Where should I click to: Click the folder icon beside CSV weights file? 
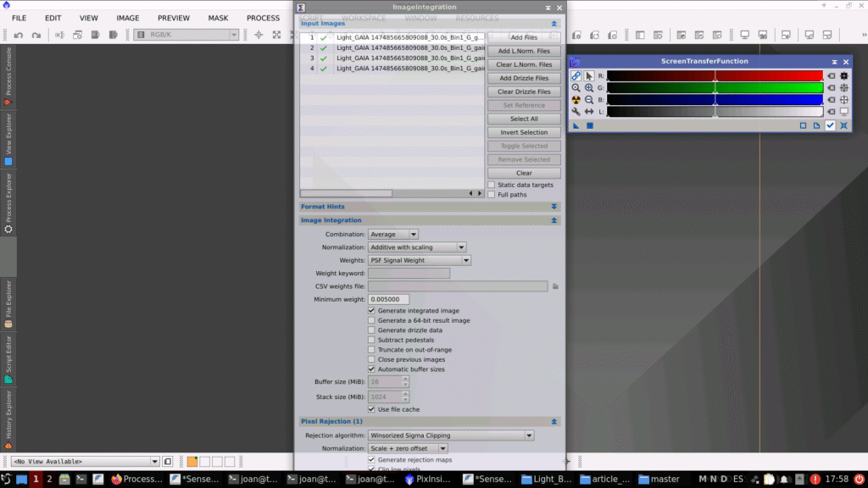[556, 286]
